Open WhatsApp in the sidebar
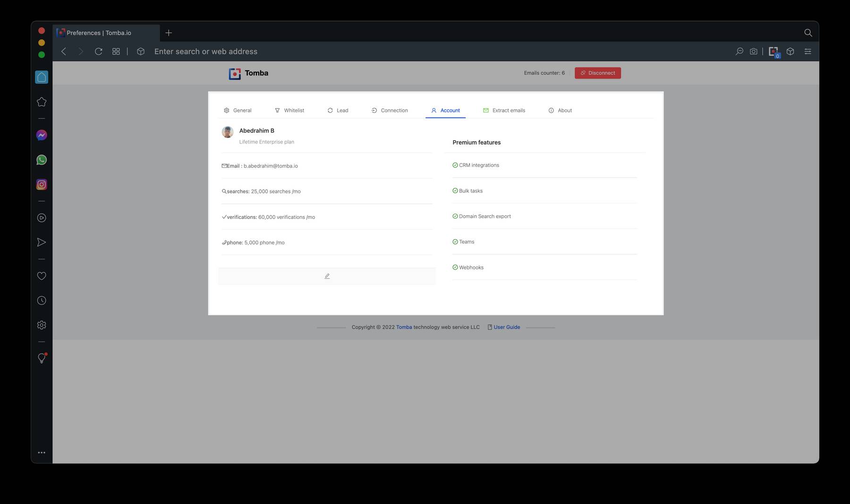The width and height of the screenshot is (850, 504). (42, 160)
